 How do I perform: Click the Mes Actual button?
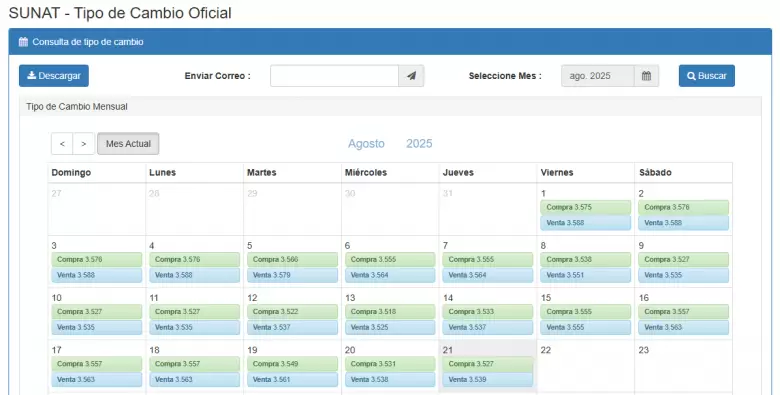coord(128,144)
